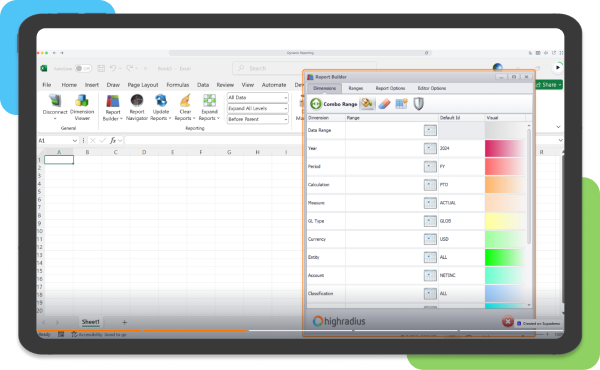Switch to the Draw ribbon tab
Screen dimensions: 600x370
pyautogui.click(x=113, y=85)
